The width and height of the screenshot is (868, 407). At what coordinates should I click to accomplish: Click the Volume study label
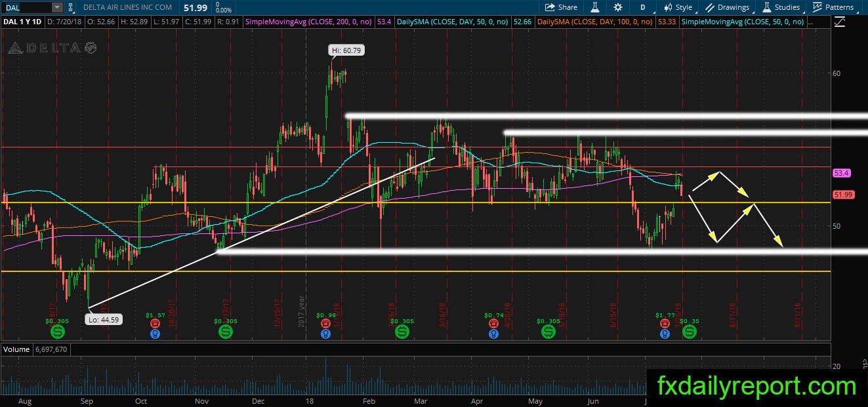click(16, 350)
